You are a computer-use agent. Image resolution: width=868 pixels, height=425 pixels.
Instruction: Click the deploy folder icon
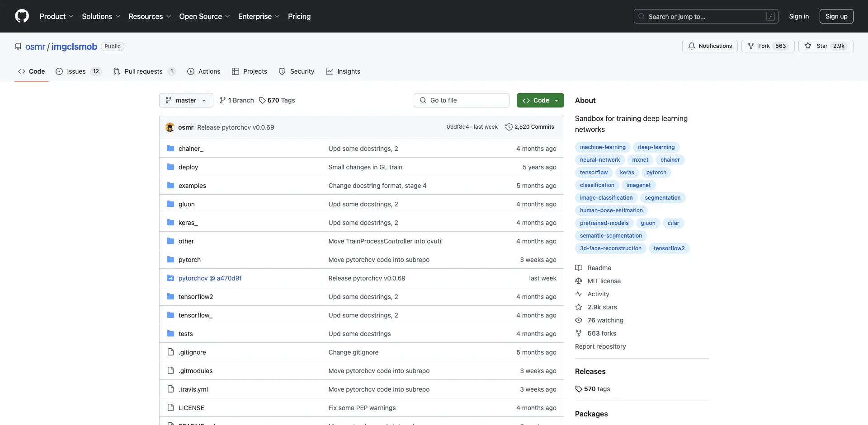coord(170,167)
